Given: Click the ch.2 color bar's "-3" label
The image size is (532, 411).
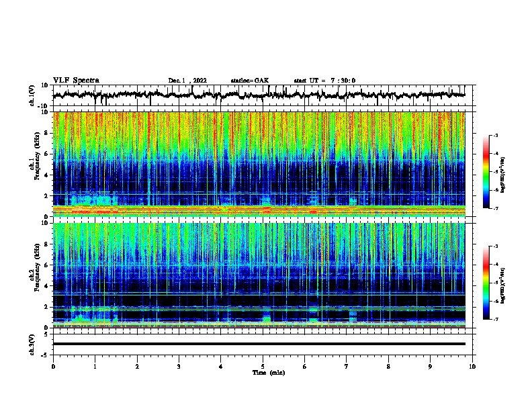Looking at the screenshot, I should pyautogui.click(x=496, y=246).
